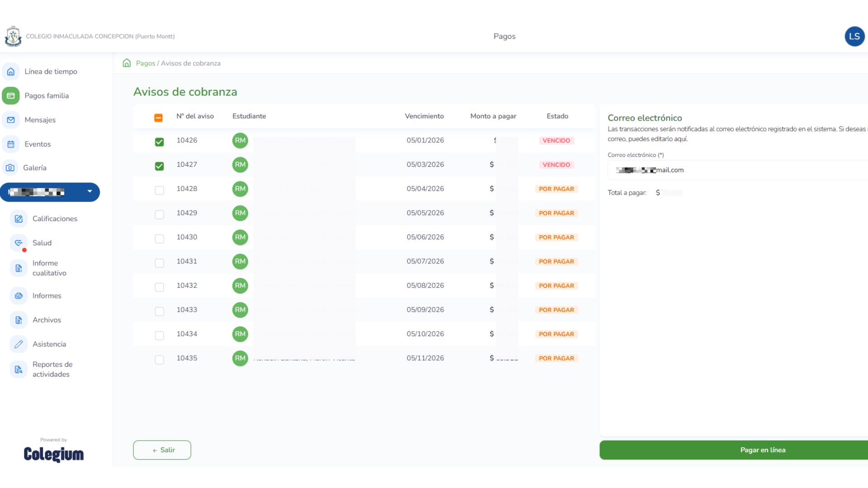This screenshot has height=488, width=868.
Task: Expand the student selector dropdown arrow
Action: coord(90,192)
